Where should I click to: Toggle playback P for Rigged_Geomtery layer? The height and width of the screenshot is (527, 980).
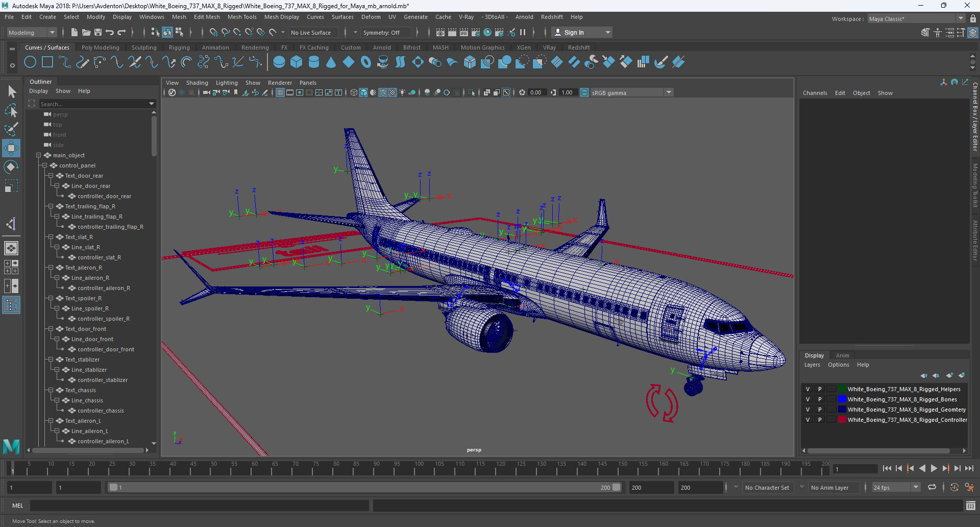(820, 410)
